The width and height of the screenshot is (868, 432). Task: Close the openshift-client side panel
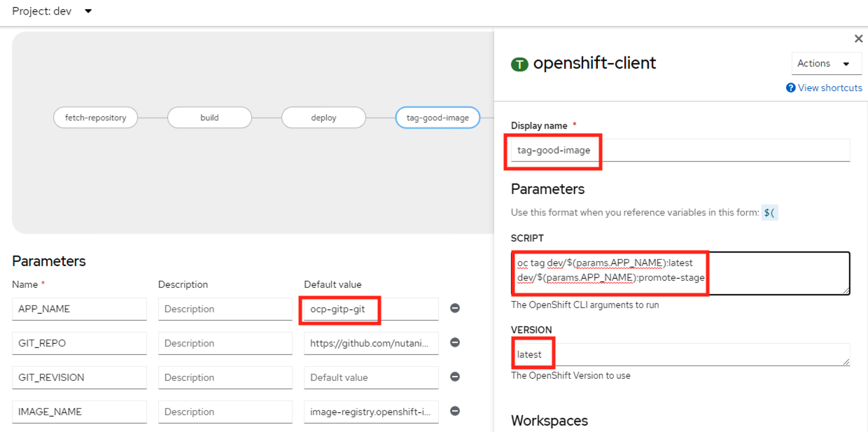tap(858, 39)
